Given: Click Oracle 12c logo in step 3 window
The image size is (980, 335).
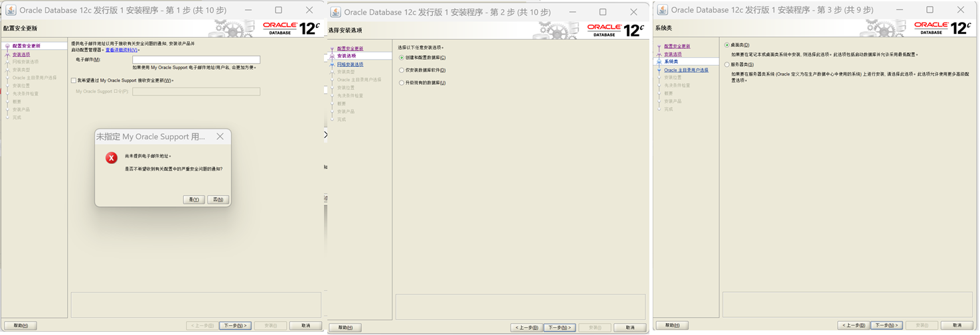Looking at the screenshot, I should [942, 28].
